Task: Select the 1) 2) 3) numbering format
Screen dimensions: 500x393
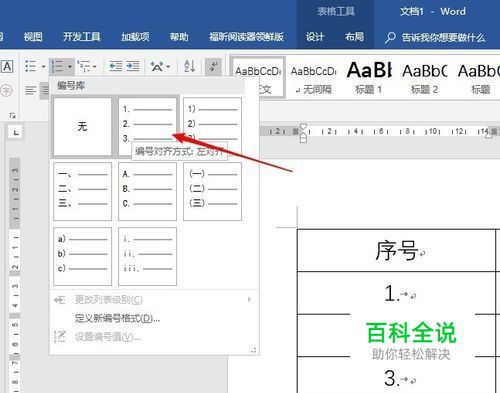Action: click(x=212, y=127)
